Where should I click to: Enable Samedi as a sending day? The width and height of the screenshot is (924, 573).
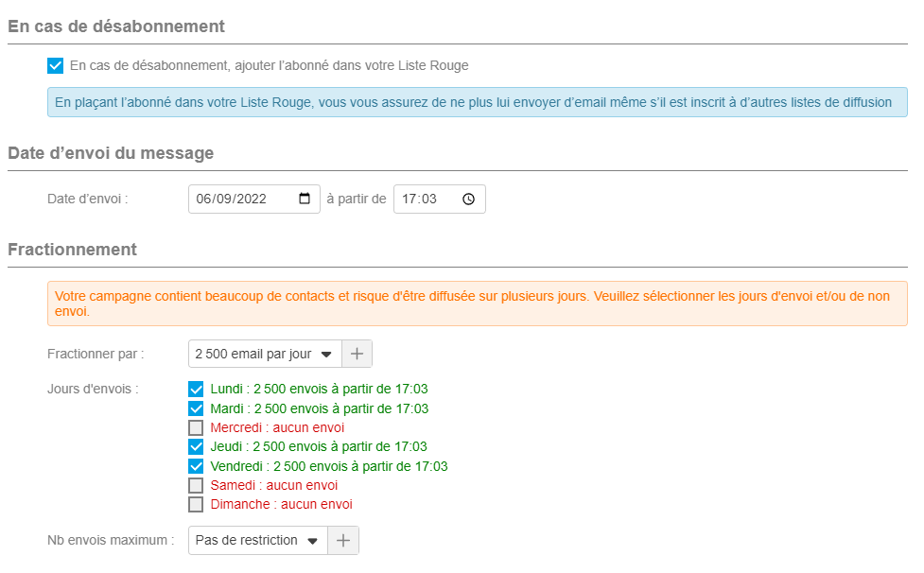tap(196, 485)
